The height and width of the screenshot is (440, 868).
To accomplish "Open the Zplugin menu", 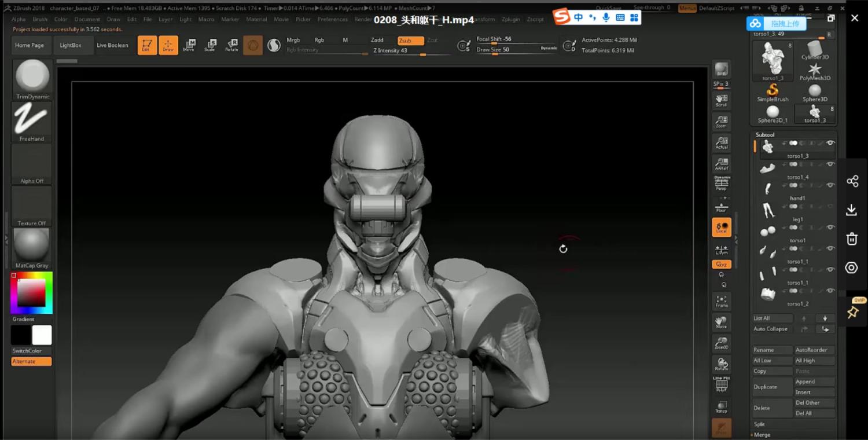I will click(x=511, y=19).
